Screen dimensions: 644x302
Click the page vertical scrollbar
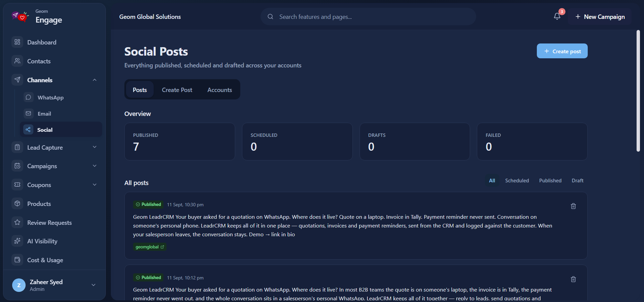coord(638,91)
